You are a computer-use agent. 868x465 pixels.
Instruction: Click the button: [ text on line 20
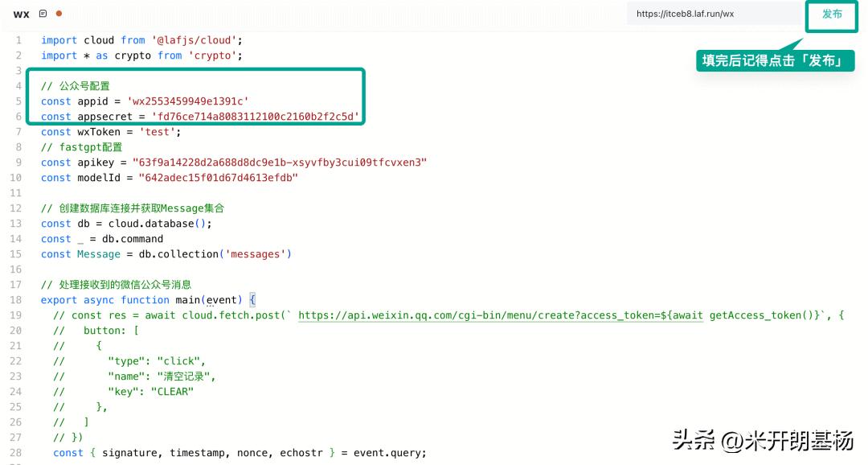(x=111, y=331)
